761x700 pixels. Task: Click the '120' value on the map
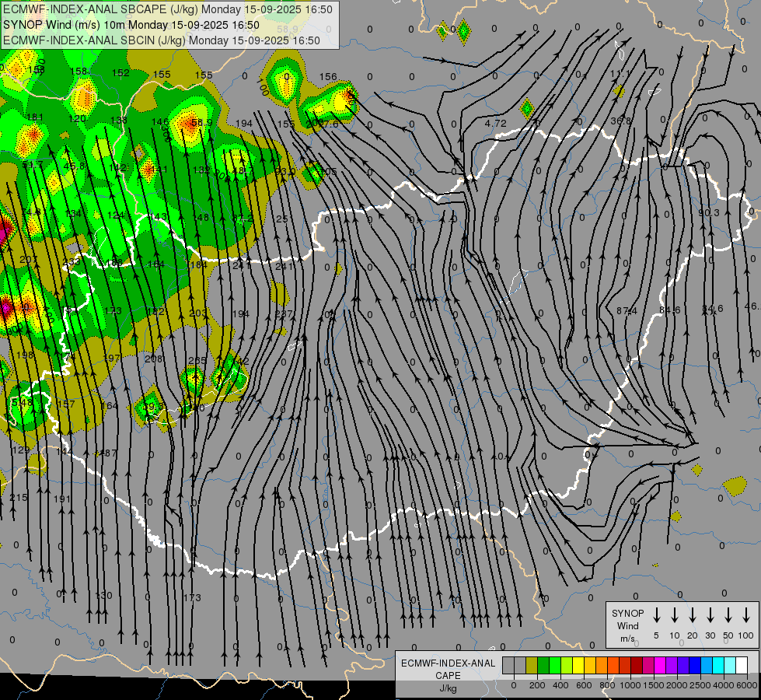[77, 118]
